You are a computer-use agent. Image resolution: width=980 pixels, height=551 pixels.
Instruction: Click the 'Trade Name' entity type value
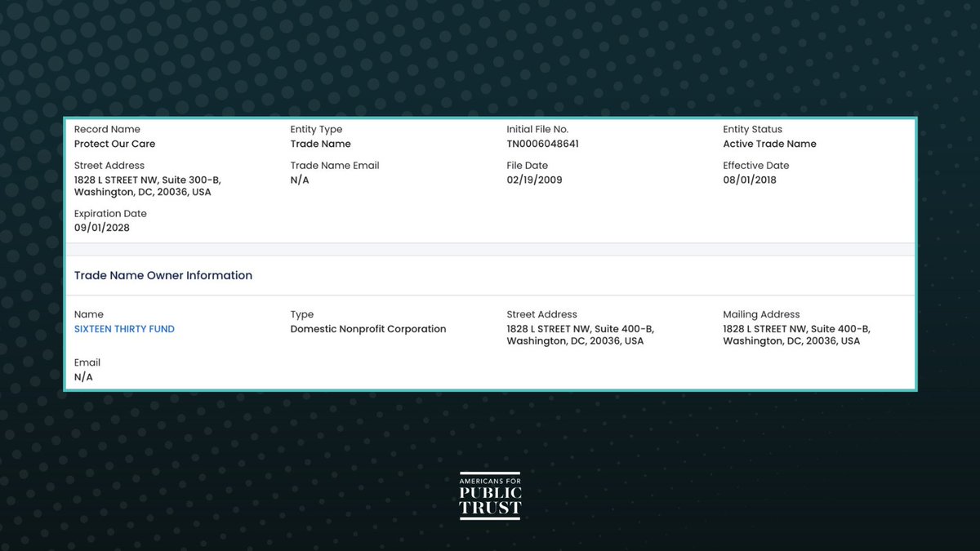tap(320, 144)
